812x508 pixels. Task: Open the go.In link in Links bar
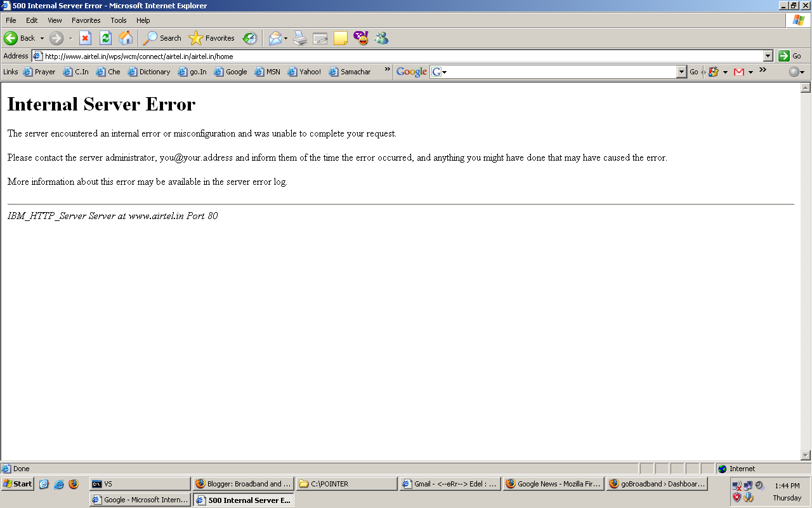192,72
